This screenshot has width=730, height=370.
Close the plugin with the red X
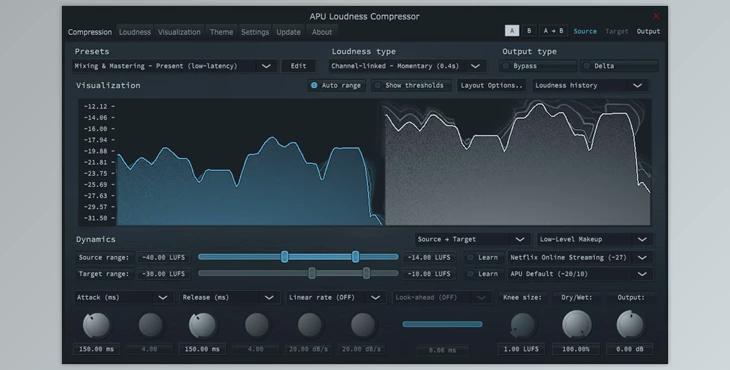click(x=656, y=16)
